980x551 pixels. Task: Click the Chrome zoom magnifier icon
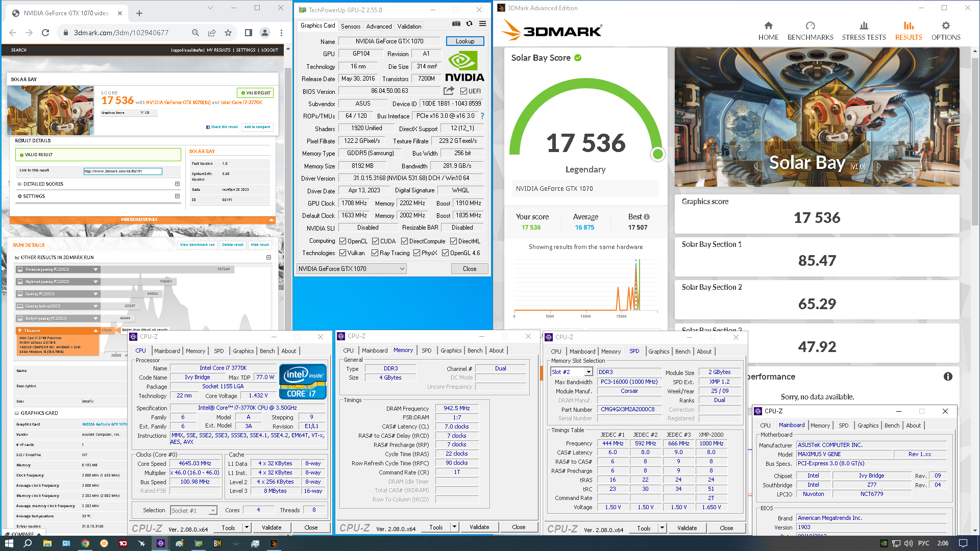tap(195, 33)
